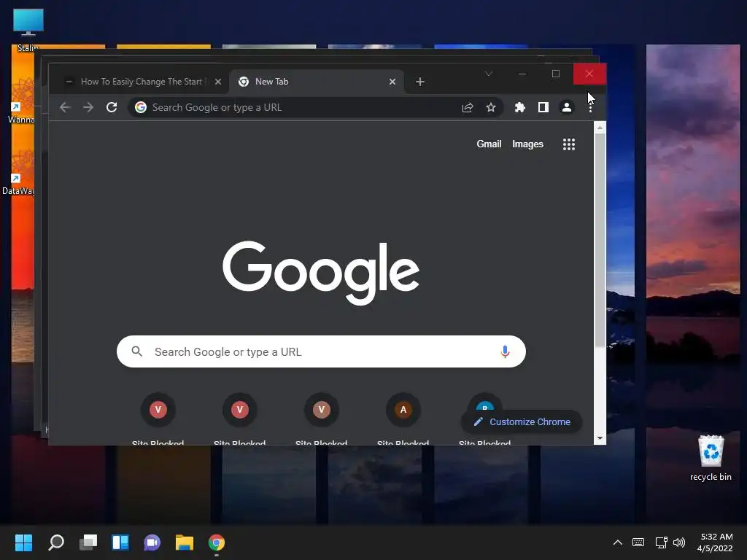Open the Widgets taskbar icon
747x560 pixels.
(x=120, y=542)
